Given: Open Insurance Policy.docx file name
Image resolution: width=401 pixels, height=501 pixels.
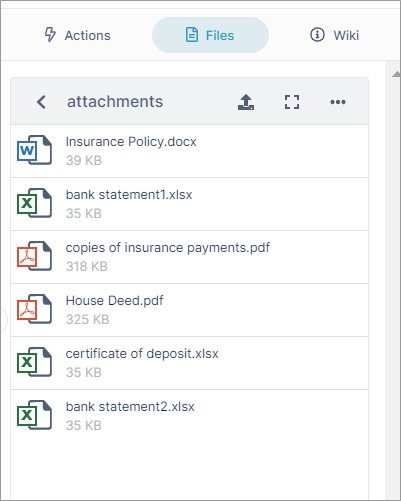Looking at the screenshot, I should (131, 142).
